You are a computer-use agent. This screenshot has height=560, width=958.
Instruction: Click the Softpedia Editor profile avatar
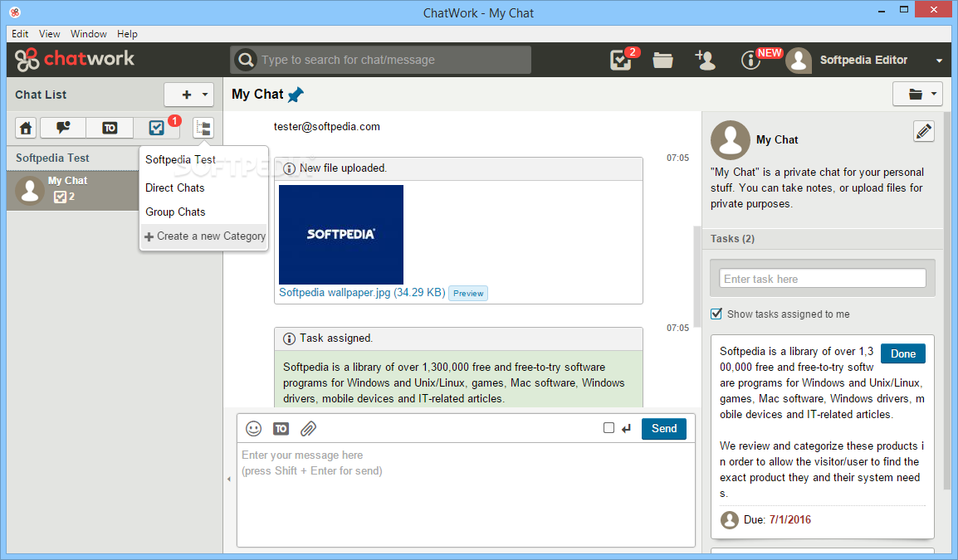(799, 60)
